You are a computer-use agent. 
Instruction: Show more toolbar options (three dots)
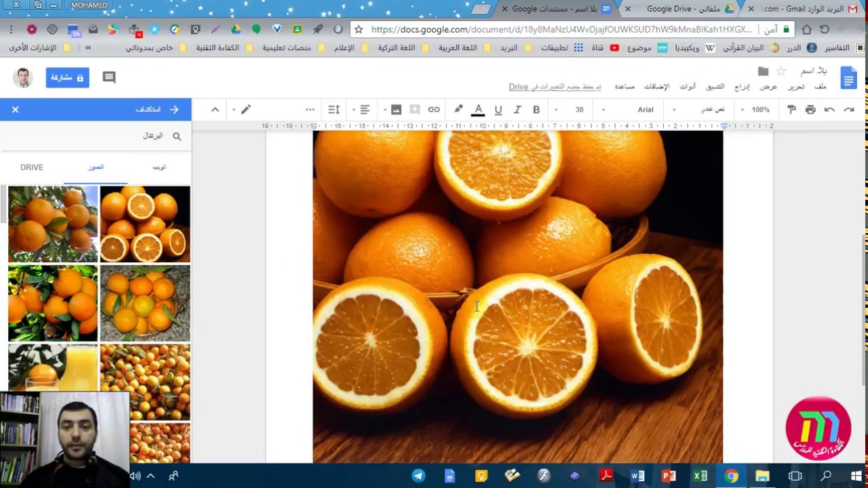pos(310,110)
